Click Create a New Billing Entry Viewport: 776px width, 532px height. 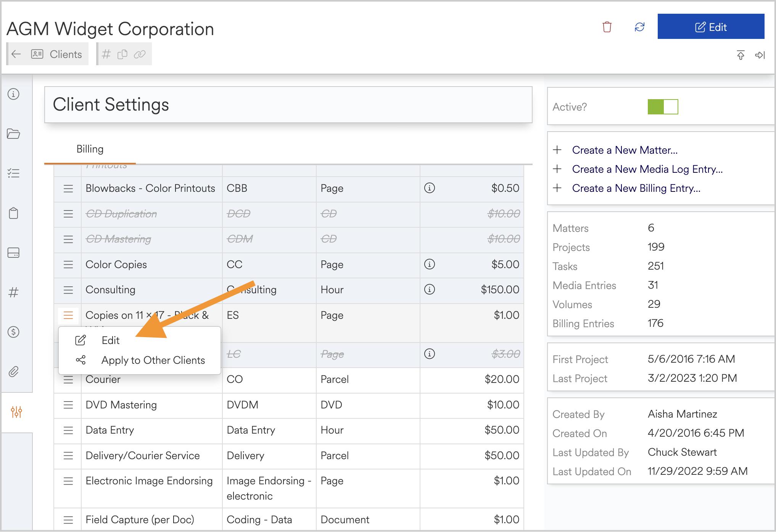[636, 188]
